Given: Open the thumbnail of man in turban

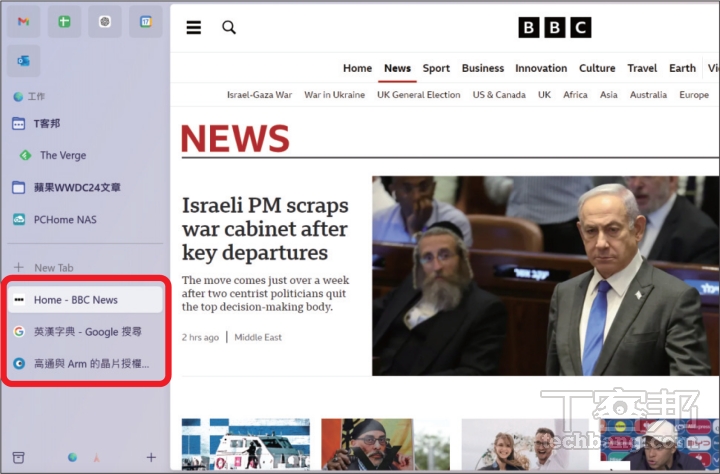Looking at the screenshot, I should [x=385, y=444].
